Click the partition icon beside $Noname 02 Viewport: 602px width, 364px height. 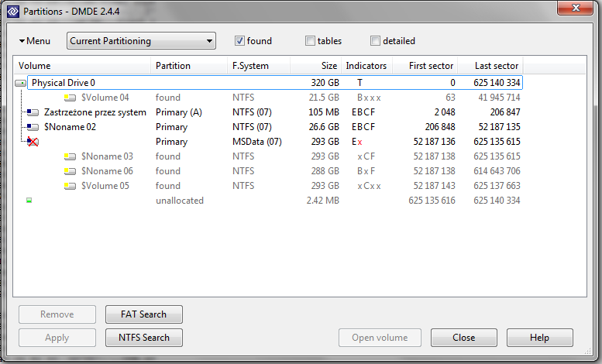pyautogui.click(x=33, y=127)
